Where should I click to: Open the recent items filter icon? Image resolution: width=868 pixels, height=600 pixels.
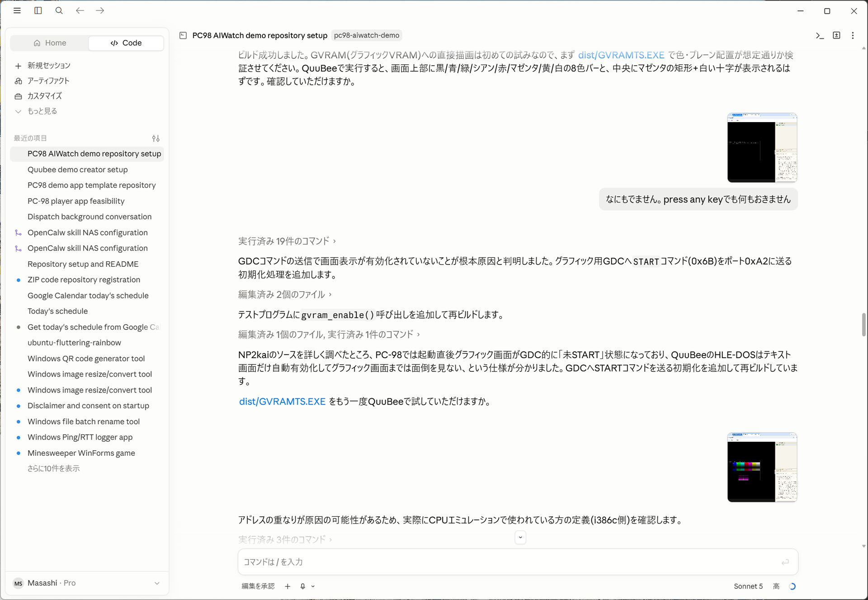point(156,138)
